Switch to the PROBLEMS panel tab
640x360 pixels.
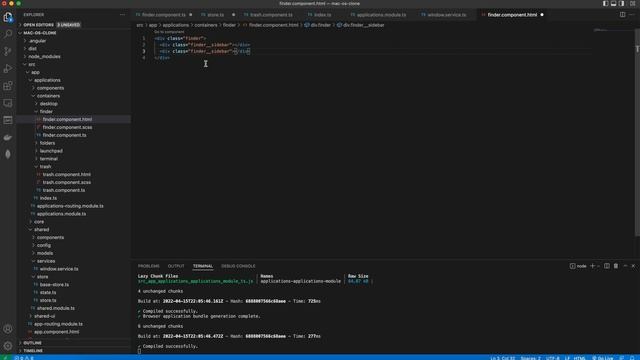click(149, 266)
